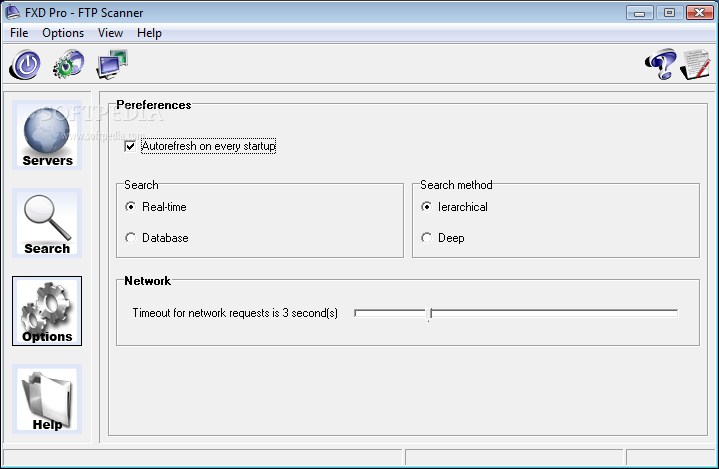719x469 pixels.
Task: Open the File menu
Action: tap(19, 33)
